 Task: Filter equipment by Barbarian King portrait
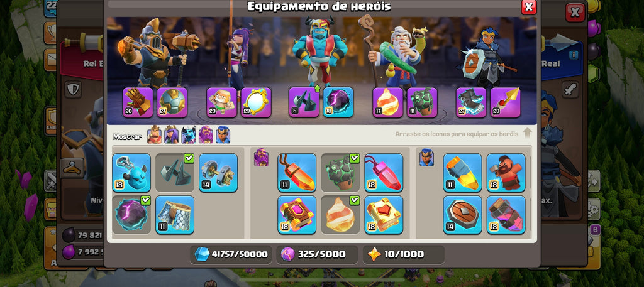(x=155, y=134)
